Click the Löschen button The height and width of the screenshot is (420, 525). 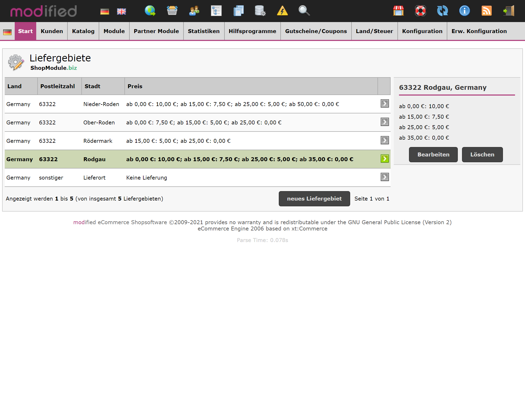click(x=482, y=155)
